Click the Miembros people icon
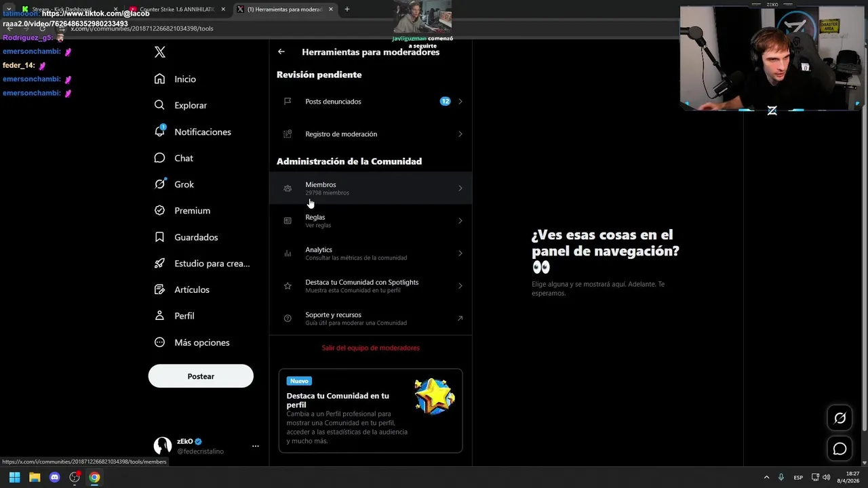The image size is (868, 488). point(288,188)
